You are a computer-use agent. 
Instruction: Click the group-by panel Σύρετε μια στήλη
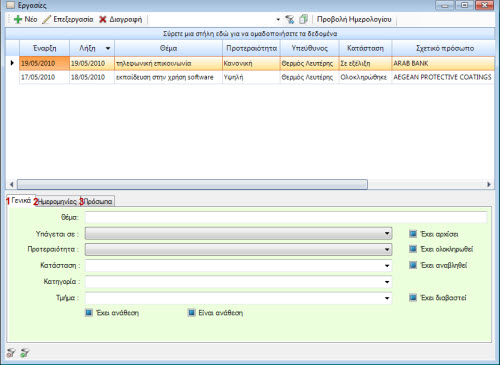pyautogui.click(x=250, y=34)
